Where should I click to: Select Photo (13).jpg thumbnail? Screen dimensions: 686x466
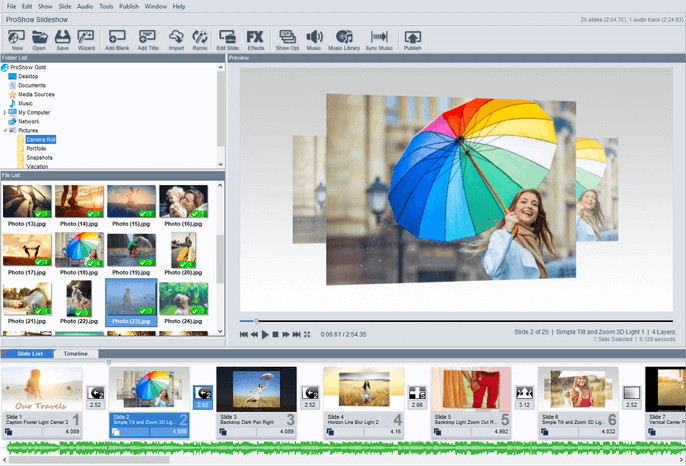[x=27, y=201]
